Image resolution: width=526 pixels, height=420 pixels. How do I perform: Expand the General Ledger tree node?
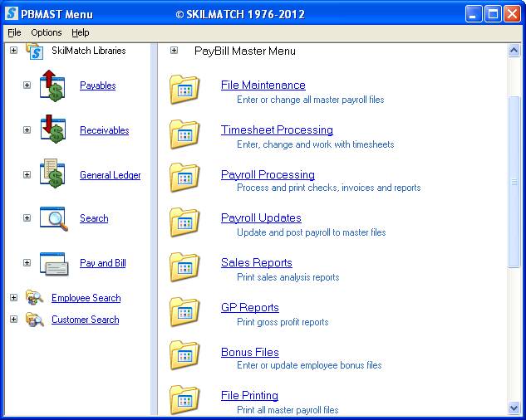click(27, 174)
